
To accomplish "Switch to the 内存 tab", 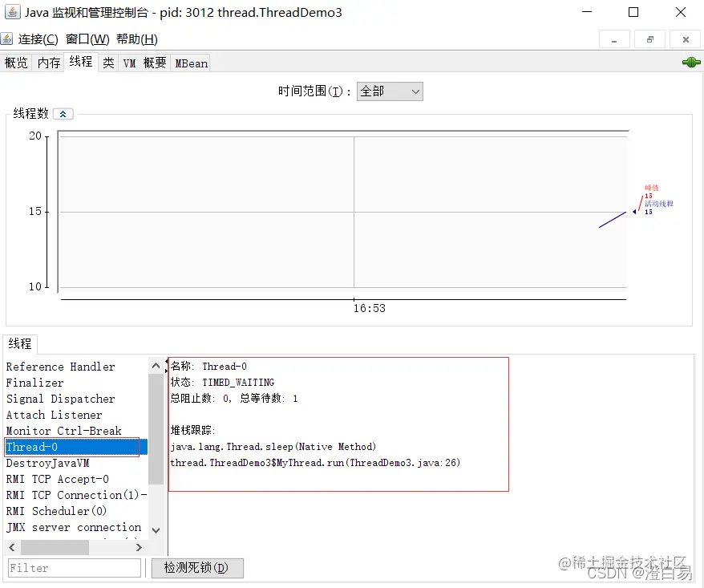I will pos(48,63).
